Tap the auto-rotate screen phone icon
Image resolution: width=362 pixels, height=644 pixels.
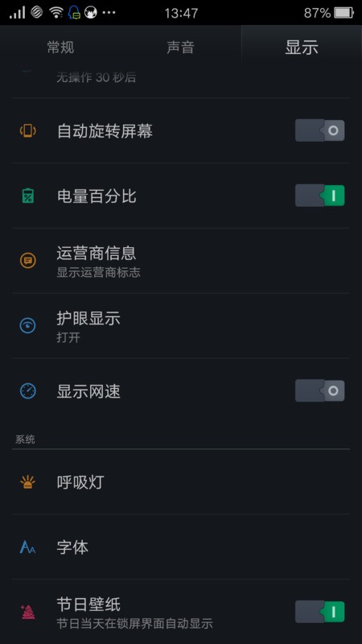[x=28, y=131]
